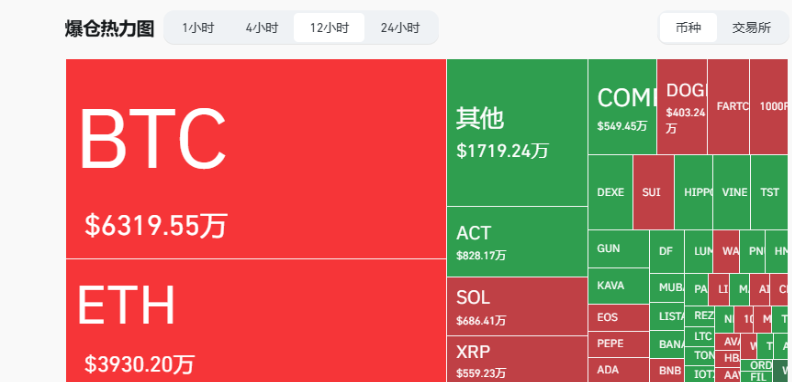Switch to the 24小时 time range
The image size is (792, 382).
click(400, 28)
